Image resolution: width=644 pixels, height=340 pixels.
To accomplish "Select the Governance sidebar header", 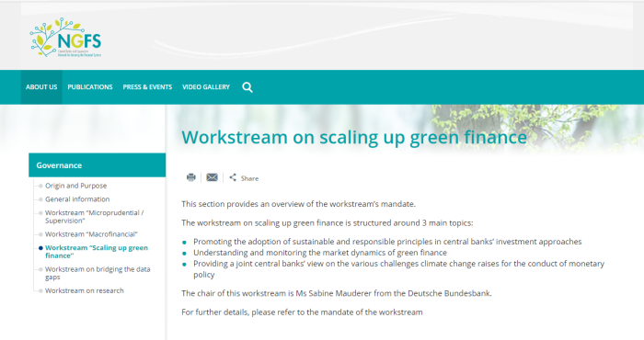I will click(x=97, y=165).
